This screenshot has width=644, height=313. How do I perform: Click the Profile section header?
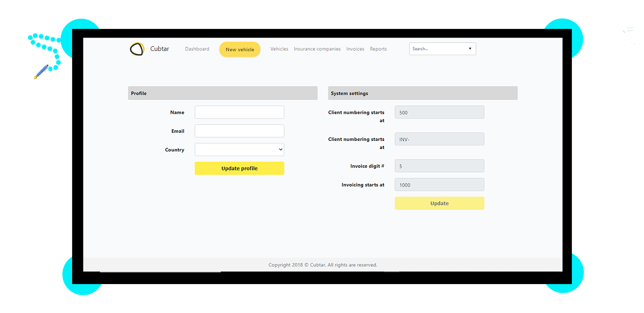pos(223,93)
